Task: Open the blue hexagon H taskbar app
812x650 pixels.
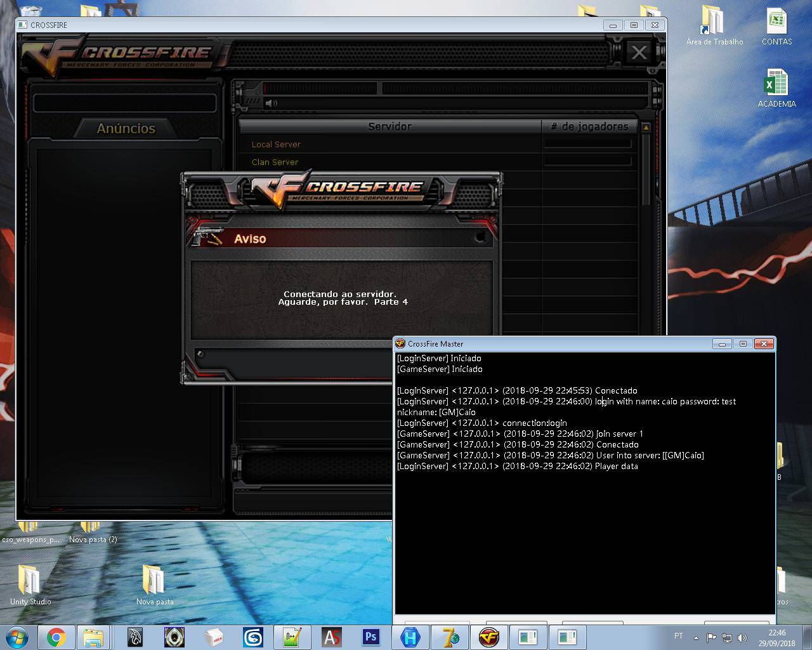Action: click(410, 637)
